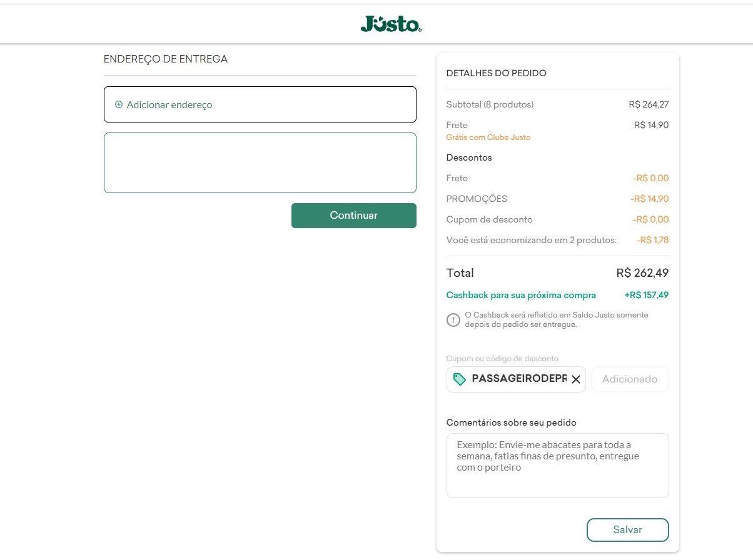The width and height of the screenshot is (753, 560).
Task: Click the green coupon tag icon
Action: pos(460,379)
